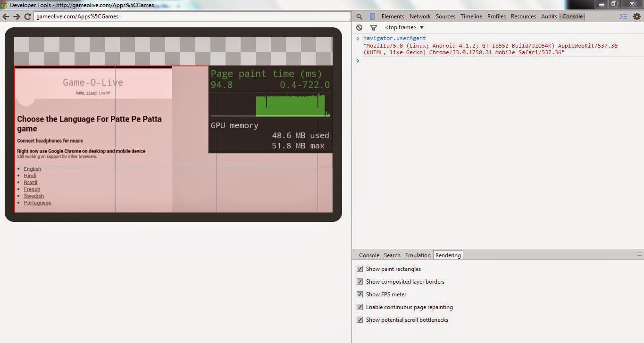Uncheck Show composited layer borders
This screenshot has width=644, height=343.
(360, 281)
